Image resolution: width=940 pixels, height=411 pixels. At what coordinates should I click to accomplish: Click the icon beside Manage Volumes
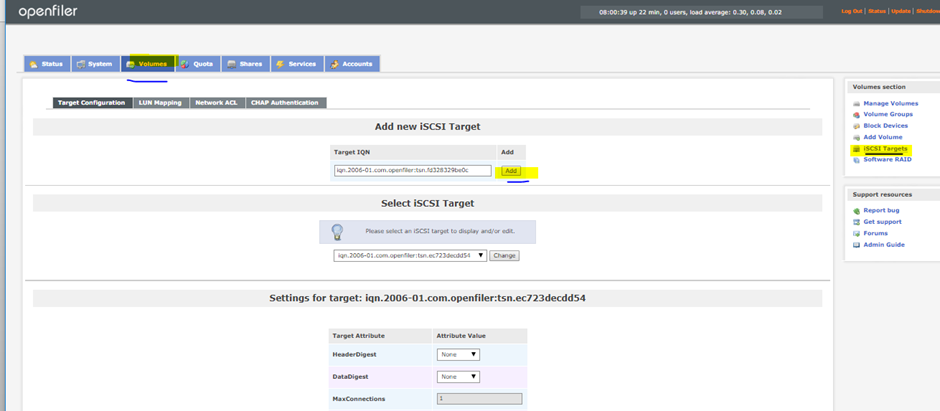click(x=857, y=104)
